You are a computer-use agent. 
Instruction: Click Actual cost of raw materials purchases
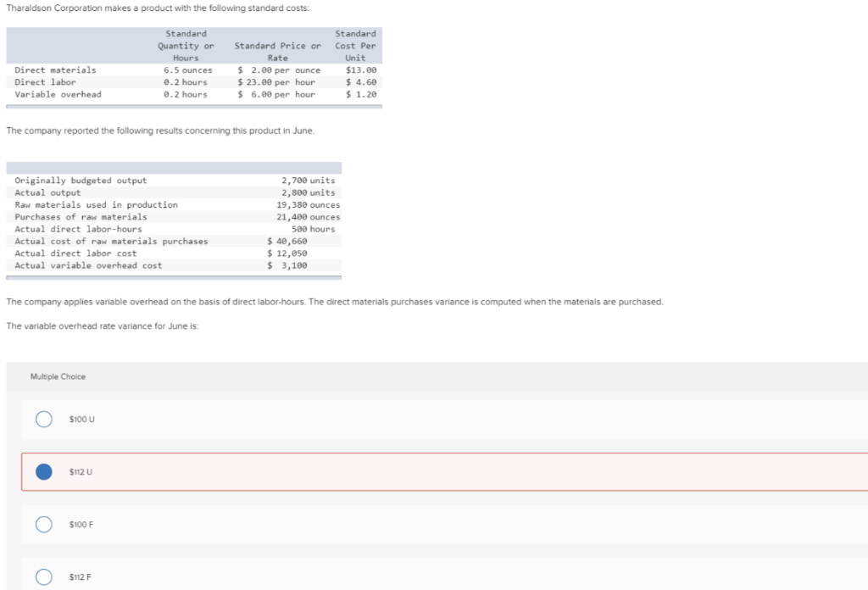(111, 242)
